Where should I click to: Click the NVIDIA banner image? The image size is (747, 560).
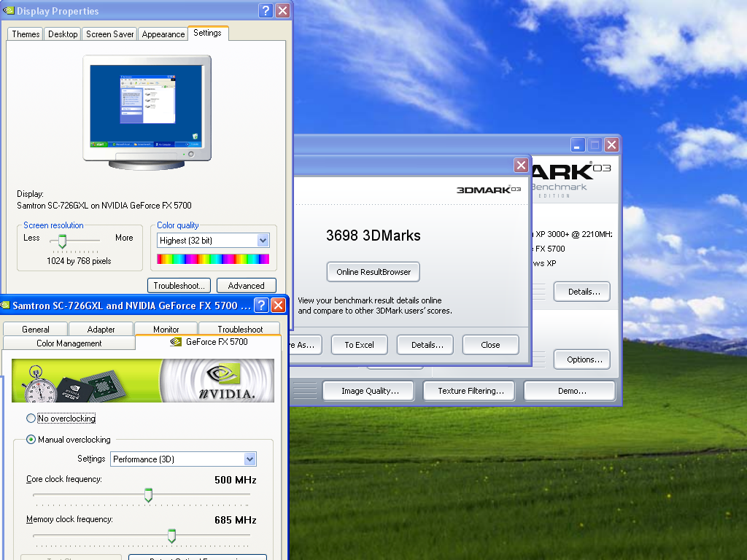[x=143, y=381]
